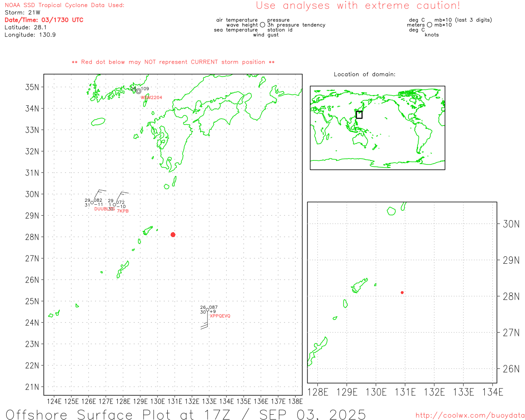This screenshot has width=525, height=420.
Task: Click the -10 pressure tendency near 7KPB
Action: tap(121, 207)
